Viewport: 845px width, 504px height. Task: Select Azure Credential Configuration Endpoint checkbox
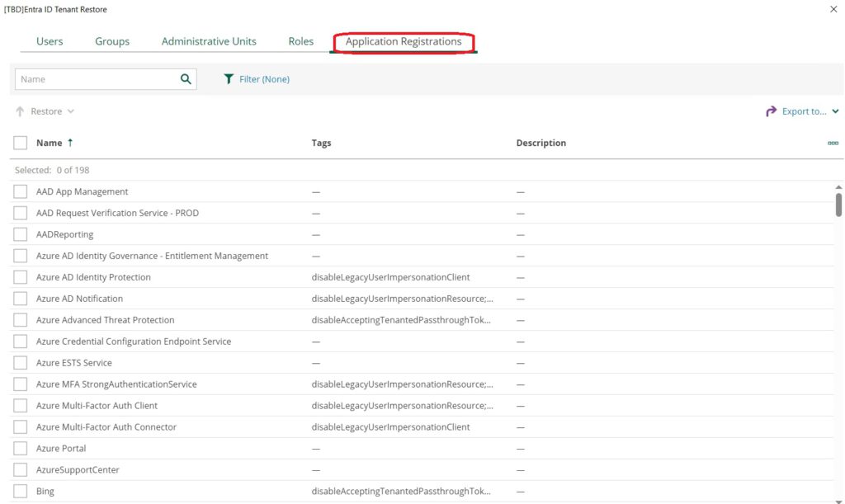21,341
